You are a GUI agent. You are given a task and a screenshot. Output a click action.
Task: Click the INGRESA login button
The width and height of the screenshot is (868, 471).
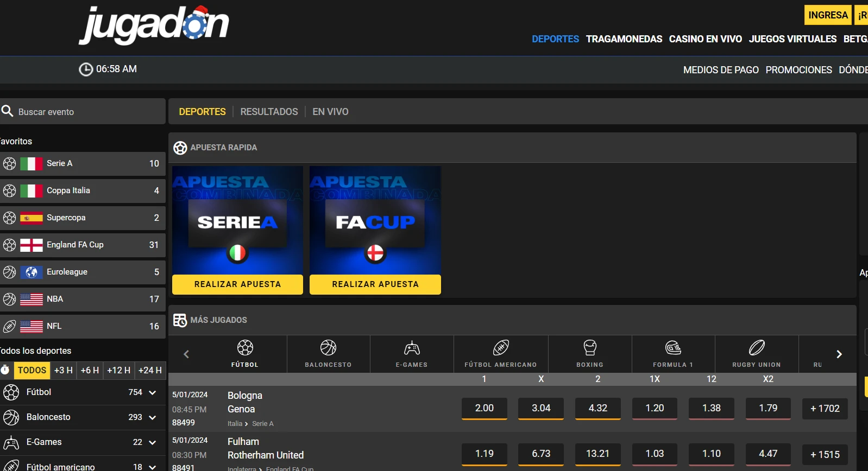click(x=828, y=15)
